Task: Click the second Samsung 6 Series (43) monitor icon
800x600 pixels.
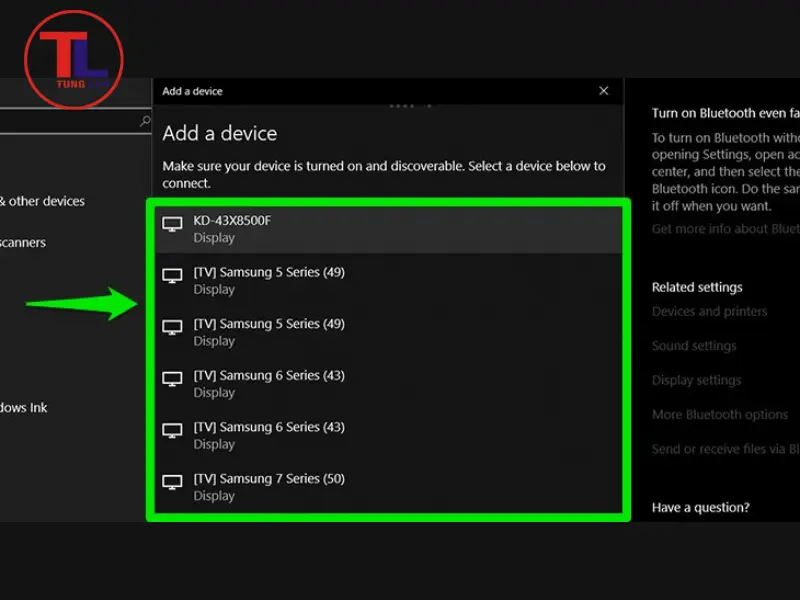Action: click(173, 431)
